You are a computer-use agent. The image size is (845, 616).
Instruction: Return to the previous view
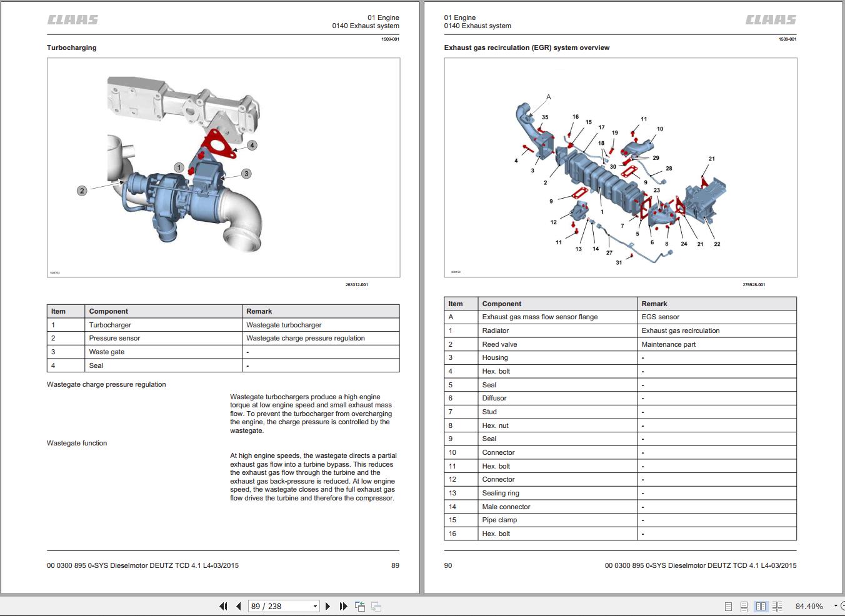tap(360, 606)
